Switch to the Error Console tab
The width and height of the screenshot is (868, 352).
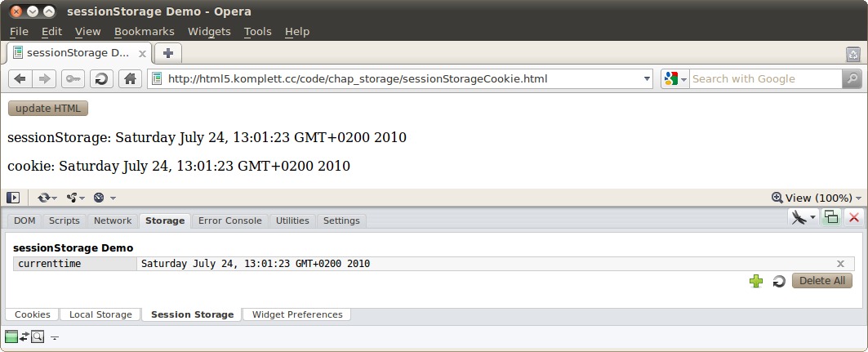[x=230, y=221]
